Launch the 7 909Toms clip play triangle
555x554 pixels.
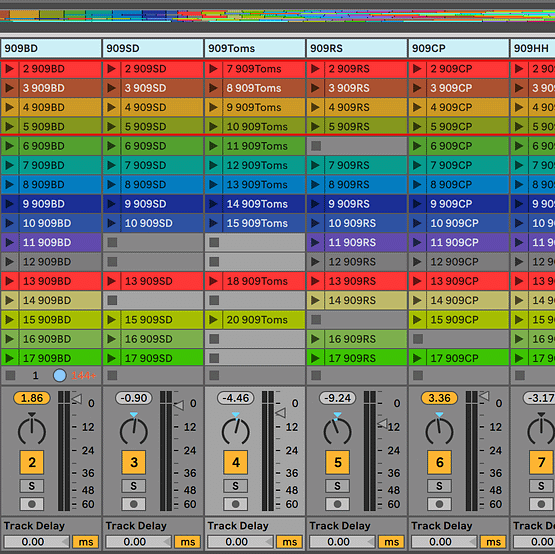point(213,69)
